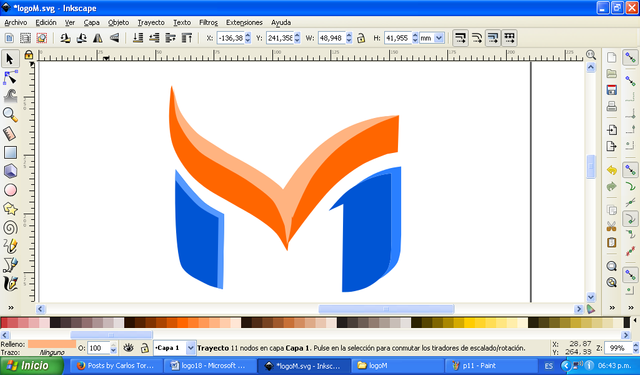Pick yellow swatch from color palette

tap(469, 323)
